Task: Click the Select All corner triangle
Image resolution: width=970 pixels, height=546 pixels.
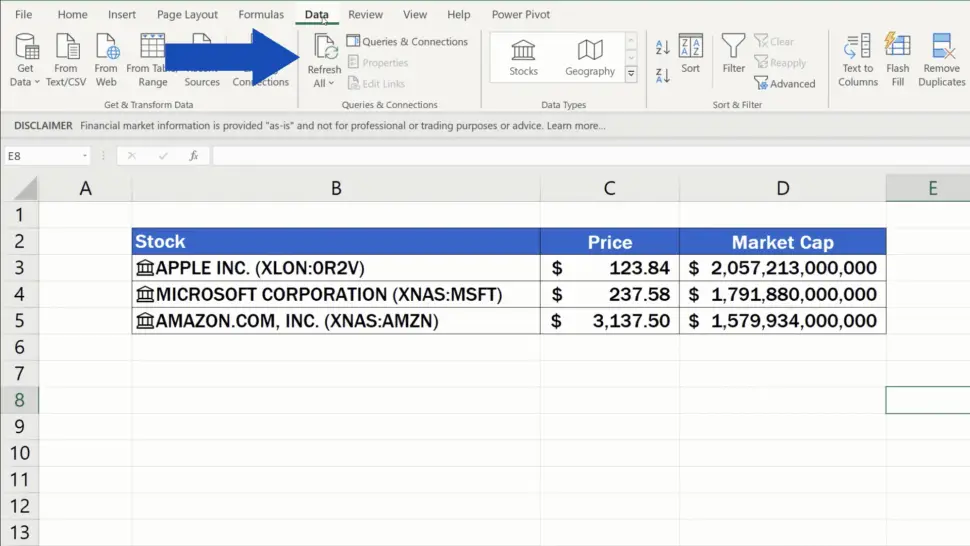Action: tap(24, 188)
